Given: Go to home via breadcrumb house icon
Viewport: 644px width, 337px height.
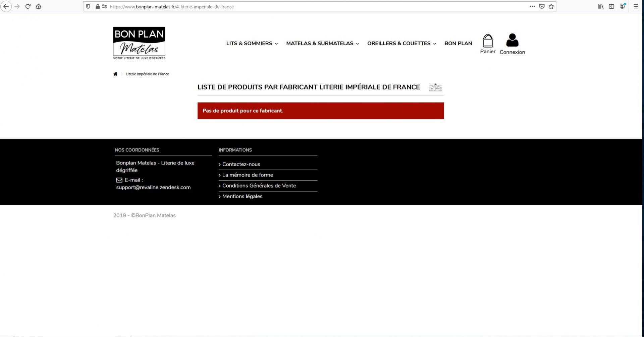Looking at the screenshot, I should click(115, 74).
